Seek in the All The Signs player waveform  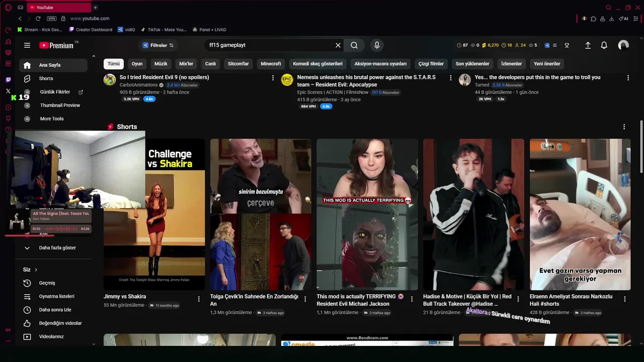(x=61, y=229)
